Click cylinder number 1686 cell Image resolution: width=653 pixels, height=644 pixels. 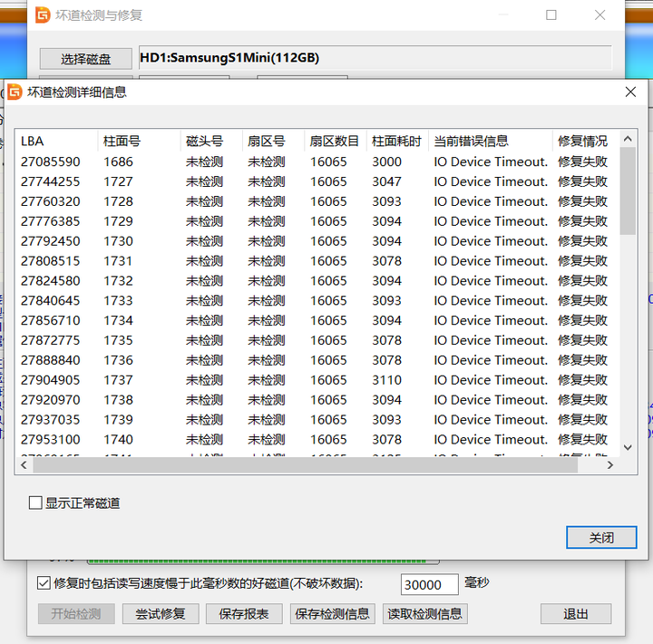(x=118, y=161)
